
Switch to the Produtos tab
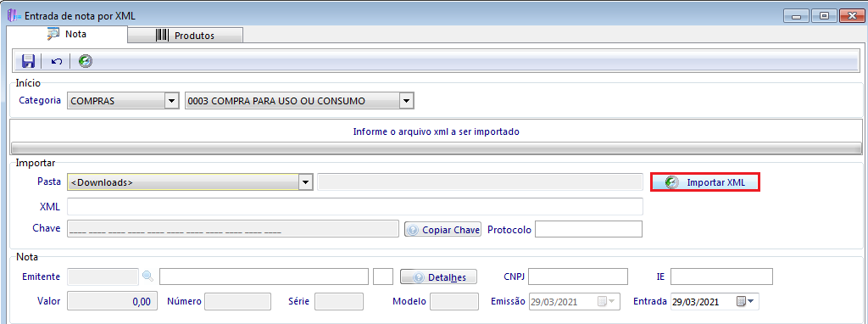(186, 36)
